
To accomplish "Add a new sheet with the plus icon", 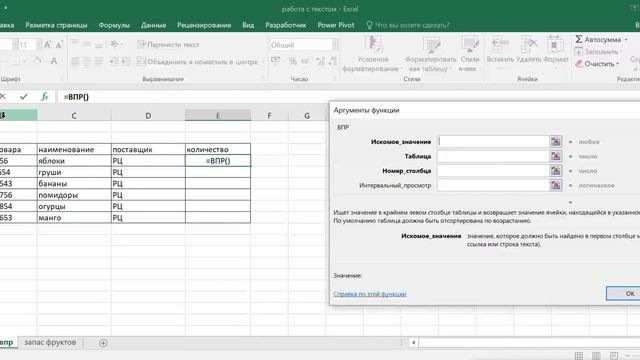I will [x=103, y=343].
